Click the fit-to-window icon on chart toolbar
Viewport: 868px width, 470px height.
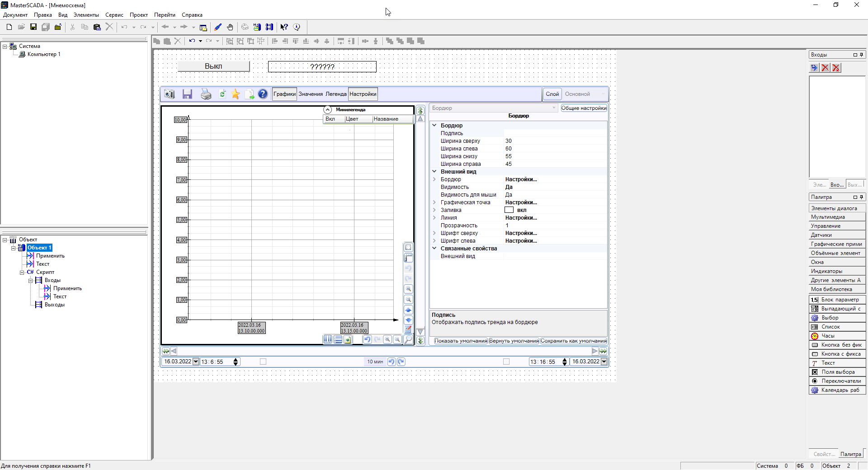pos(408,247)
